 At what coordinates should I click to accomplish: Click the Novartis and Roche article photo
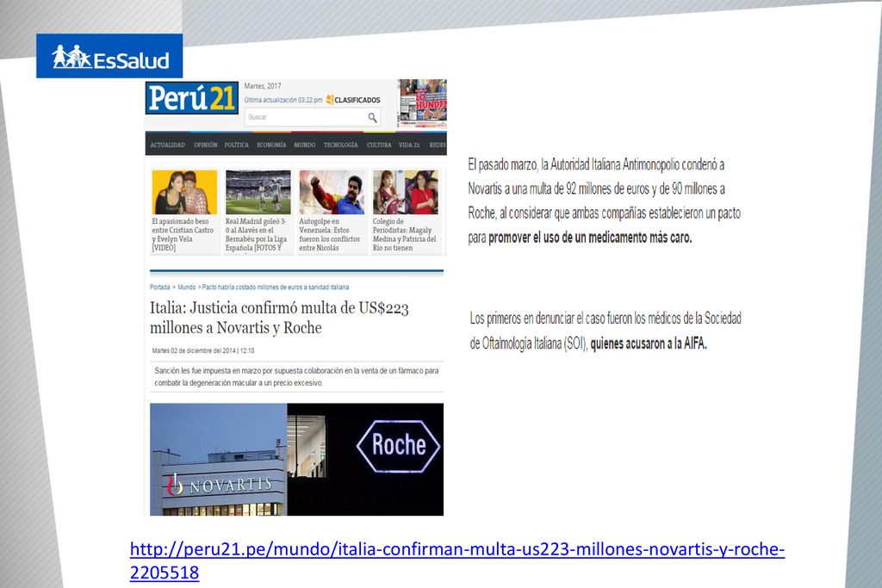pyautogui.click(x=296, y=459)
